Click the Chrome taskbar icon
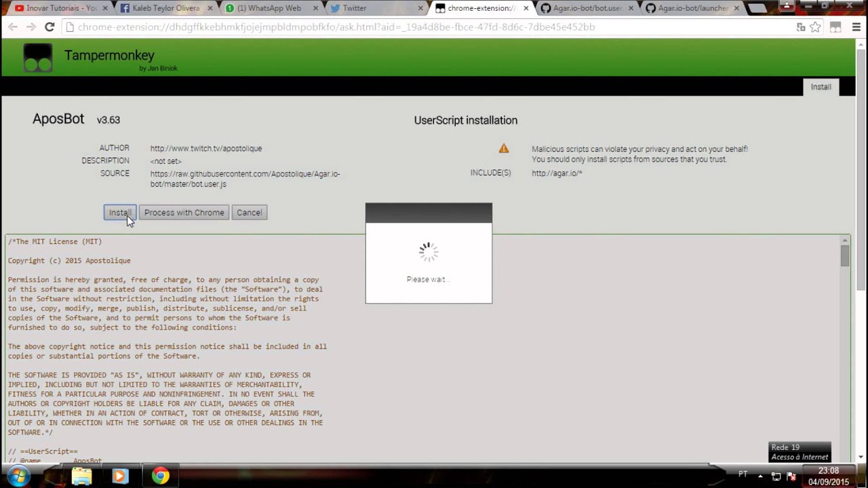Screen dimensions: 868x488 (160, 476)
